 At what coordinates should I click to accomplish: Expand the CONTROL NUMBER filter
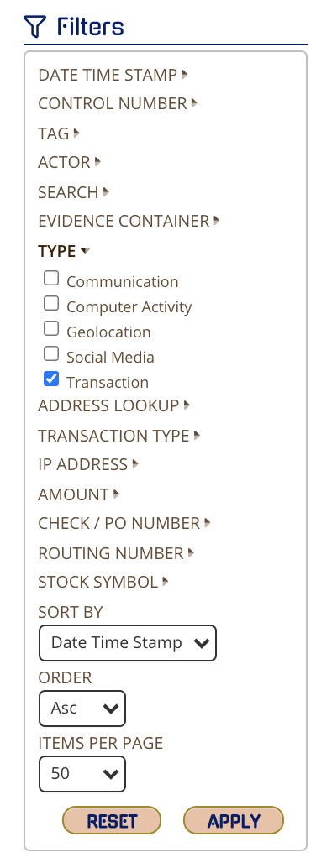click(x=118, y=103)
